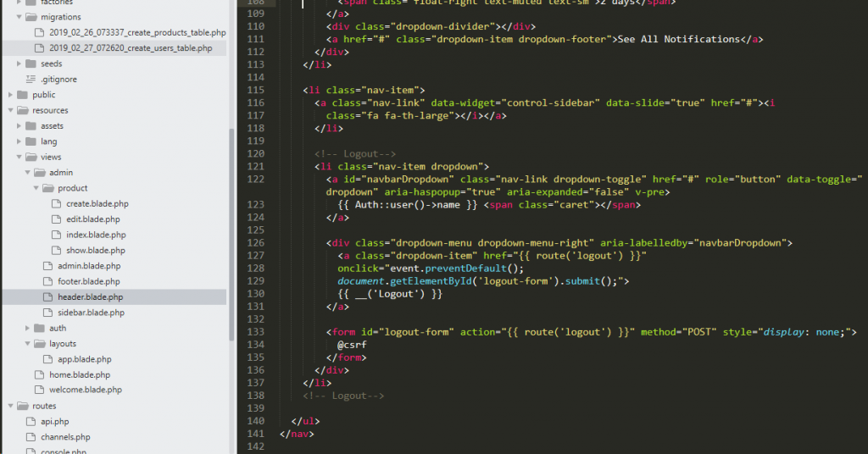Click the product folder icon
Screen dimensions: 868x454
(x=48, y=188)
